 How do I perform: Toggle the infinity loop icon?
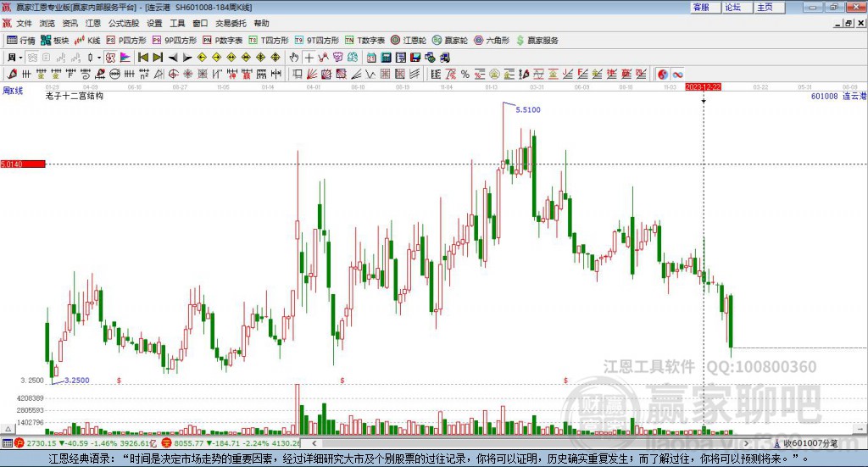pos(677,74)
